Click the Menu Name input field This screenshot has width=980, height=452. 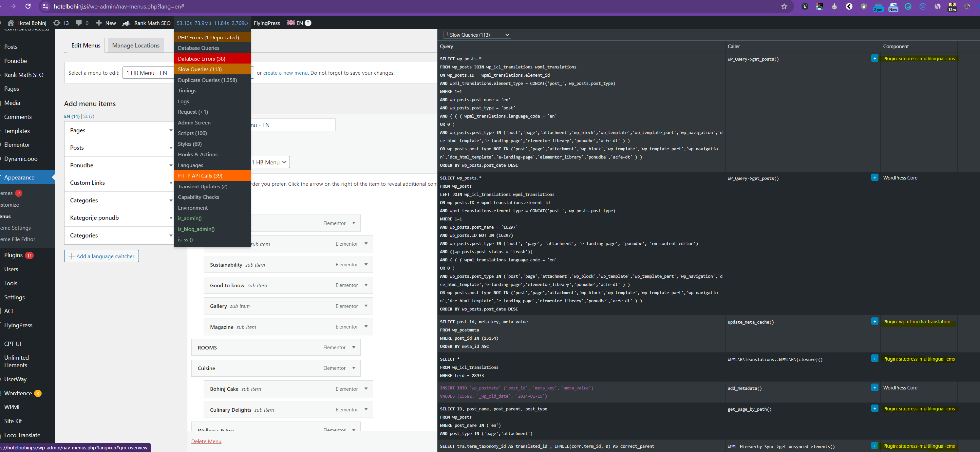click(x=293, y=125)
